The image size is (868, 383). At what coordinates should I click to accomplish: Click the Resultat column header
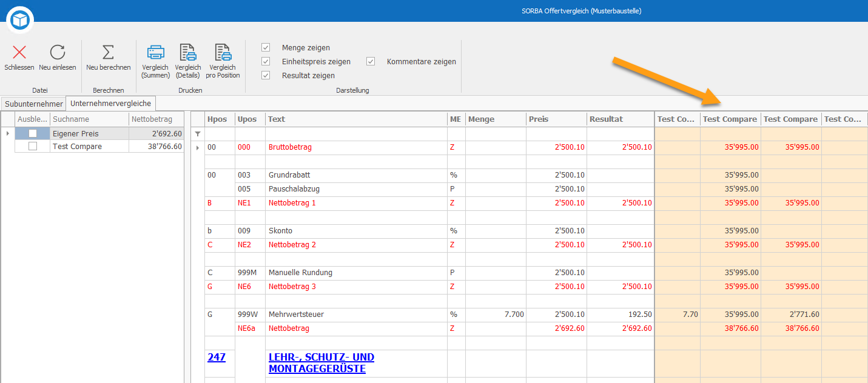coord(620,119)
